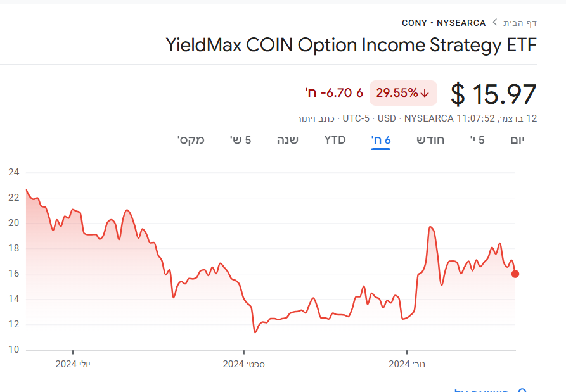Select the יום one-day range tab

click(518, 140)
